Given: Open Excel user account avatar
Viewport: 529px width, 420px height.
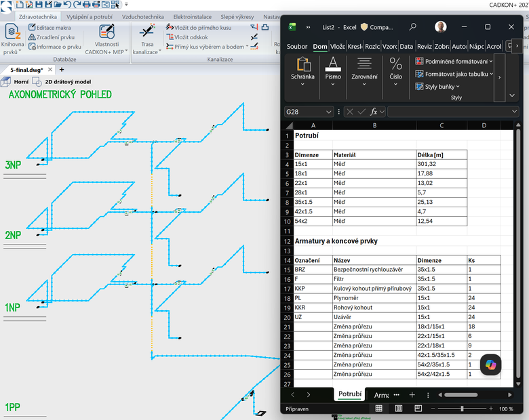Looking at the screenshot, I should click(441, 27).
